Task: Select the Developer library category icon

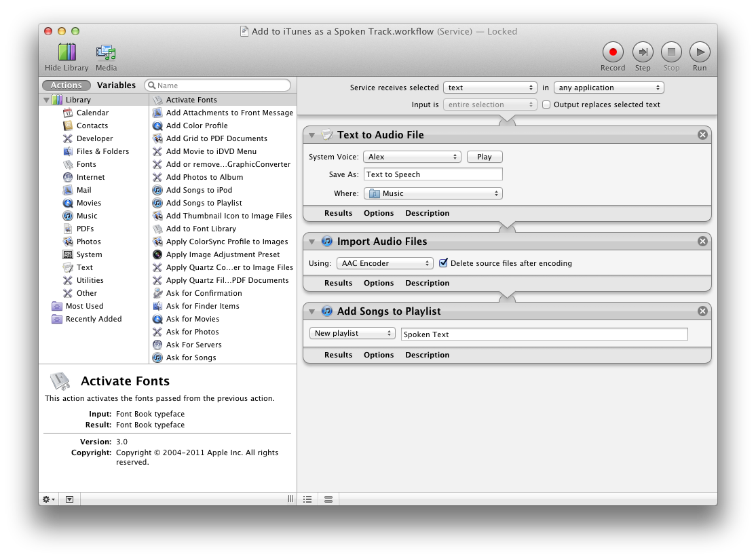Action: 68,139
